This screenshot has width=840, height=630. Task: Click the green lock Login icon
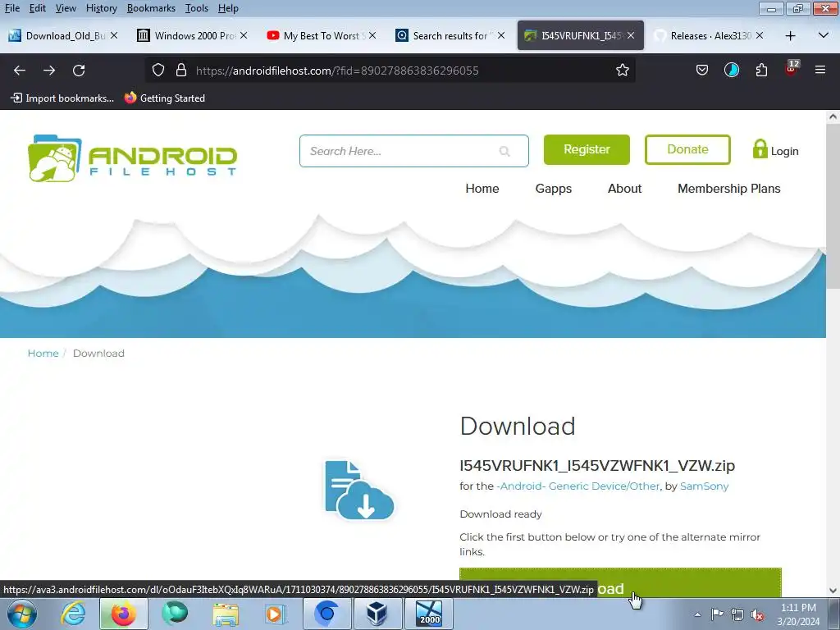point(760,149)
